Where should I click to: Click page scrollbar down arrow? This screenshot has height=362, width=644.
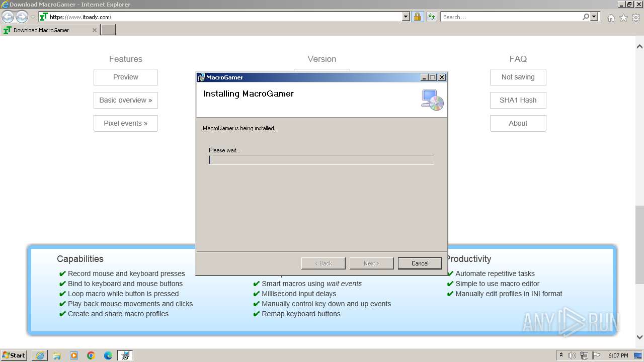(639, 337)
